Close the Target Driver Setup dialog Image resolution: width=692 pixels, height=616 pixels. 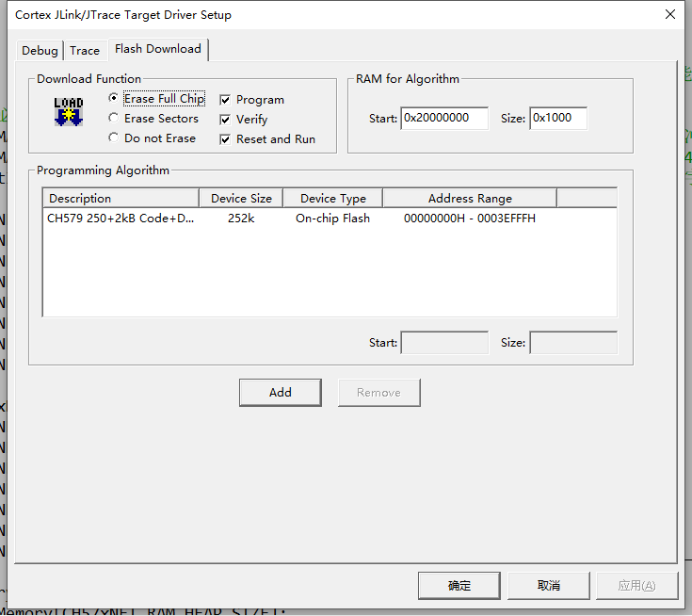(669, 15)
